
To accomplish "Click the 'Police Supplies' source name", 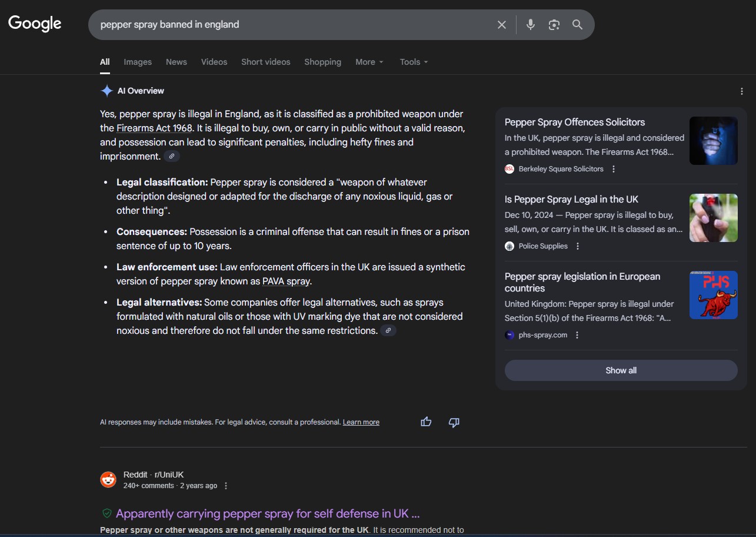I will pos(543,246).
